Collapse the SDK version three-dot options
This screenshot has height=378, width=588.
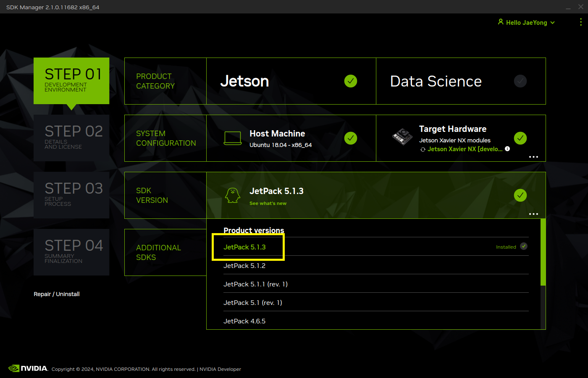click(x=533, y=214)
